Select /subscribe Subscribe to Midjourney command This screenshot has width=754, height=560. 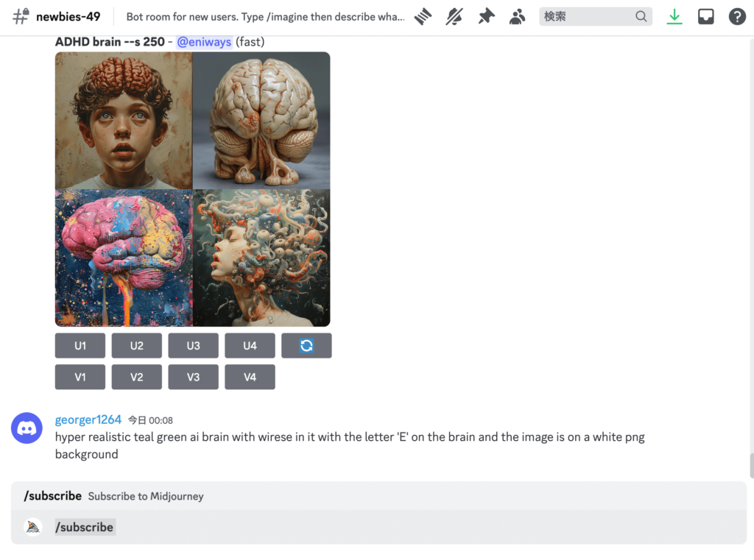click(x=379, y=496)
